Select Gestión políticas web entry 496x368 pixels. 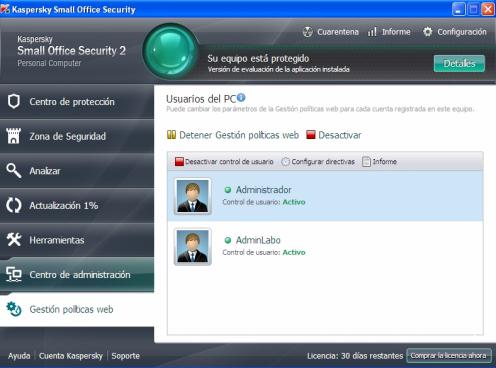point(77,309)
